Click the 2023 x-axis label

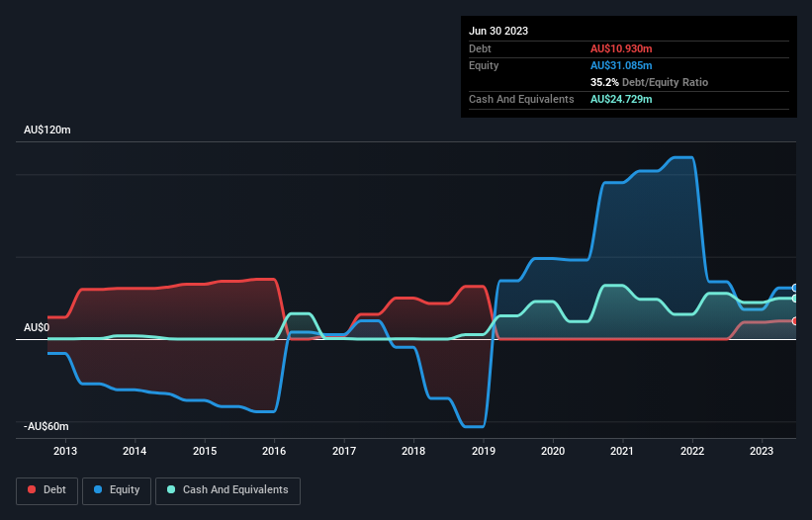(762, 451)
